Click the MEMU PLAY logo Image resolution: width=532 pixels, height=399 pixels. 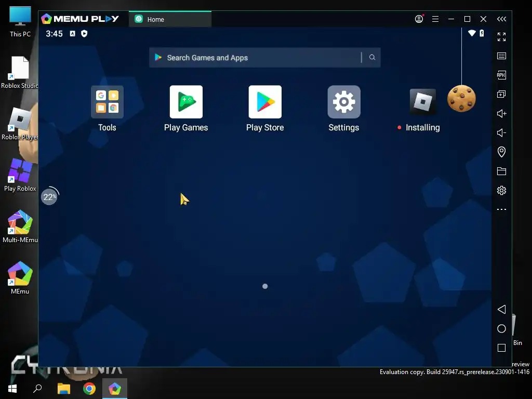tap(80, 19)
